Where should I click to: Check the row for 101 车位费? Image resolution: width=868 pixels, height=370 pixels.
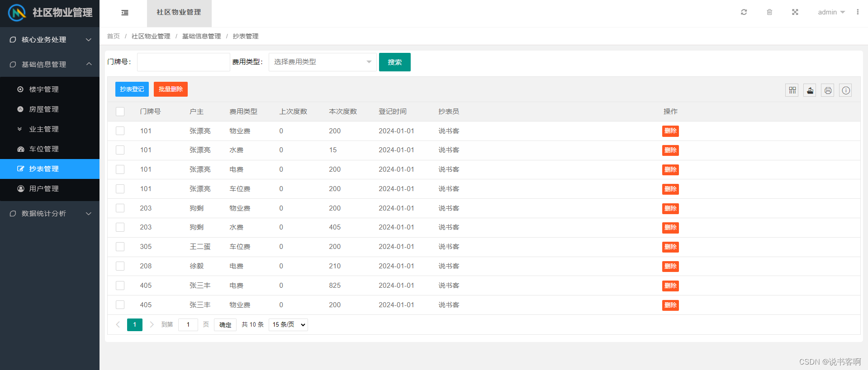(x=120, y=189)
